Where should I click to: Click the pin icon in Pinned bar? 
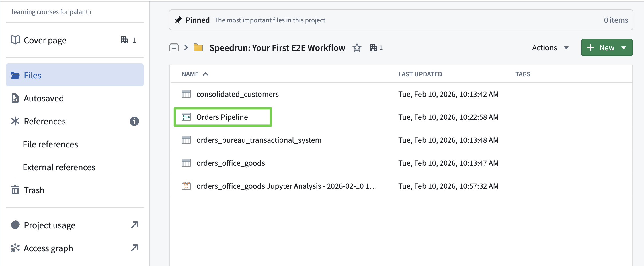coord(178,20)
